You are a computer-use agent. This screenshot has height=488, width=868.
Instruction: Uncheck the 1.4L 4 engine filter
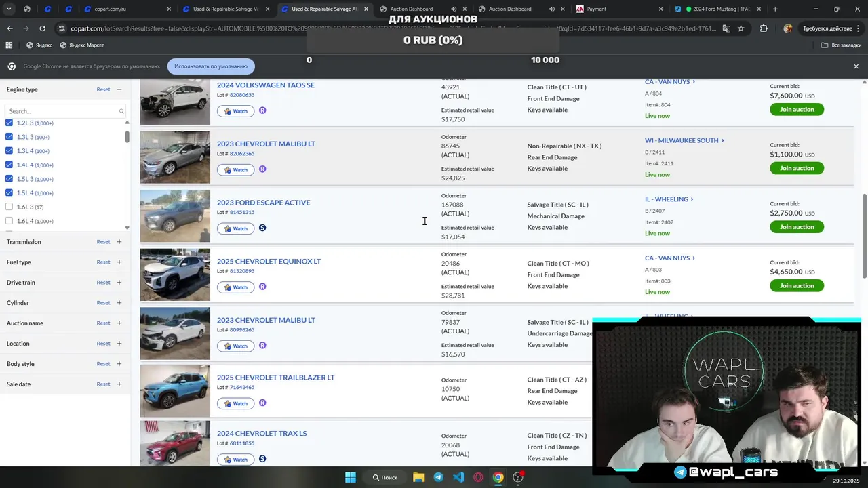pyautogui.click(x=9, y=165)
